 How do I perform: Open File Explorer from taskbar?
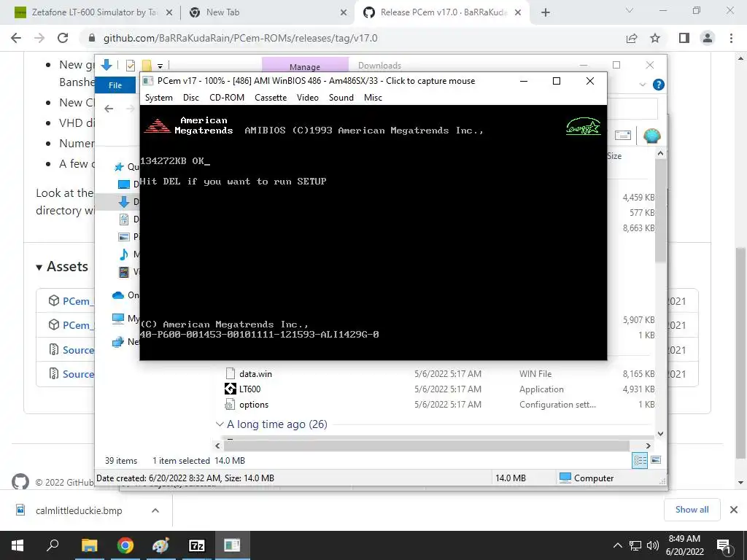89,545
